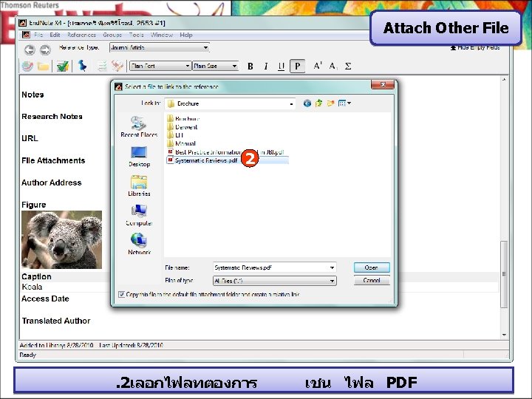Go up one folder level icon

click(x=318, y=103)
